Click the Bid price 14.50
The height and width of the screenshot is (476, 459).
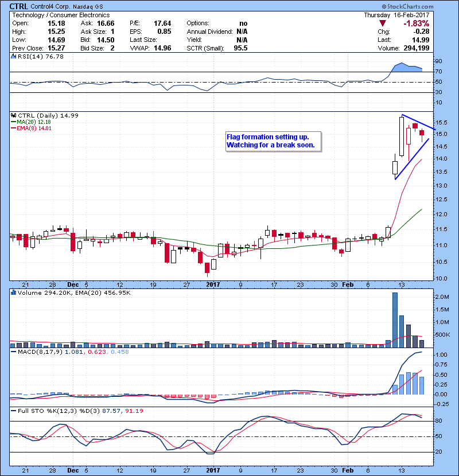(x=106, y=40)
